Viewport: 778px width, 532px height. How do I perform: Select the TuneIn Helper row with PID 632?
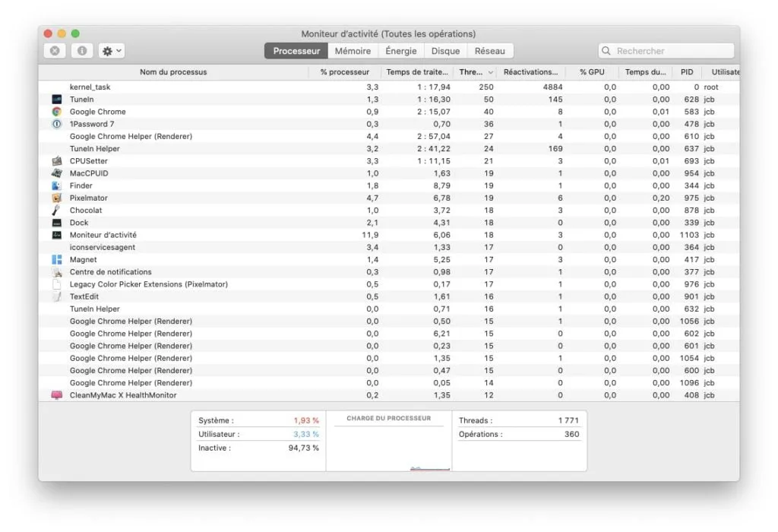(x=389, y=309)
